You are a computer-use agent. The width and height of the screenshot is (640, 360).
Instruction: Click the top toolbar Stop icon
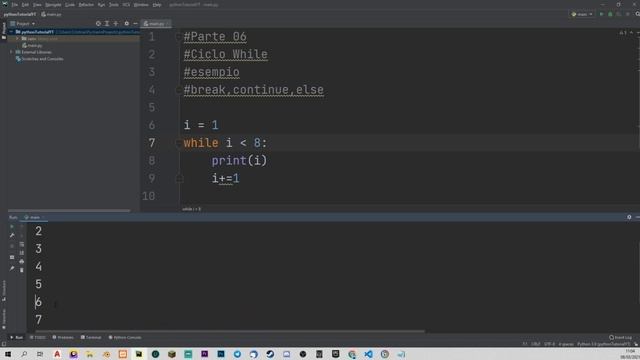coord(628,14)
